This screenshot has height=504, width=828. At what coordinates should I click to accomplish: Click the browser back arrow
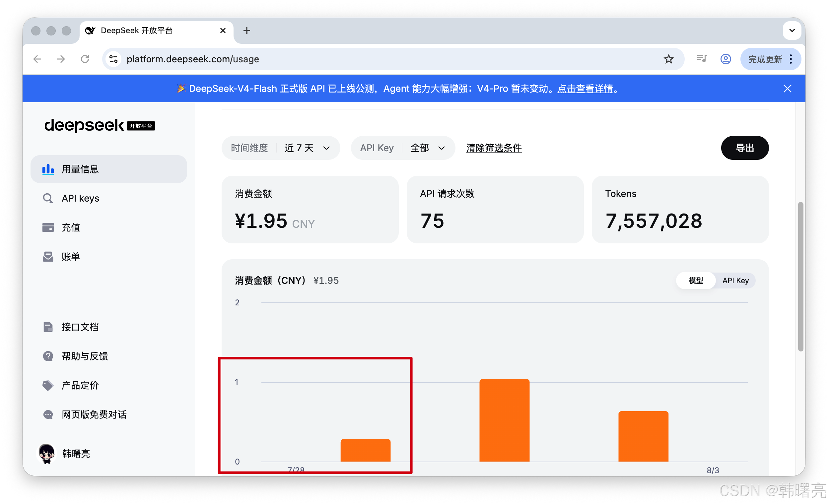click(x=37, y=59)
